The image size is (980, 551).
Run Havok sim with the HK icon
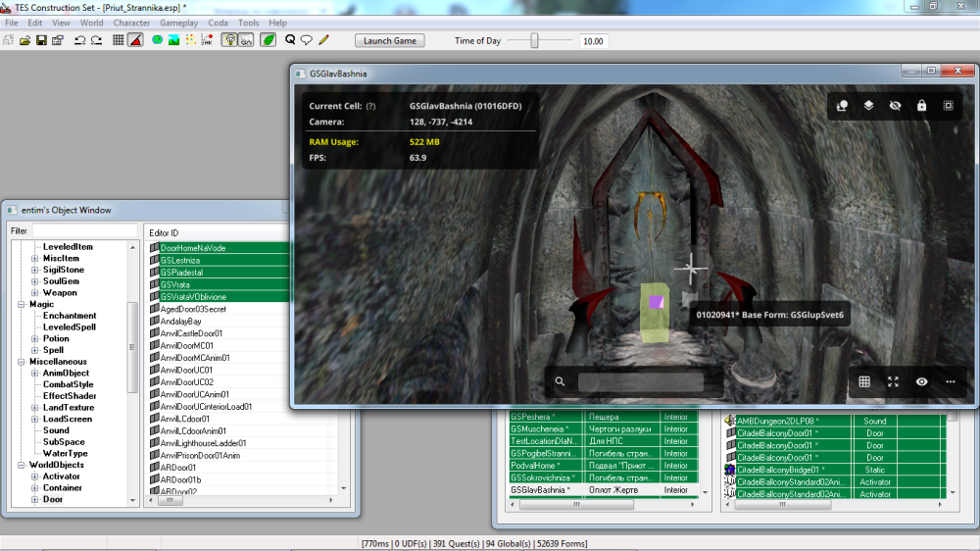[x=207, y=40]
